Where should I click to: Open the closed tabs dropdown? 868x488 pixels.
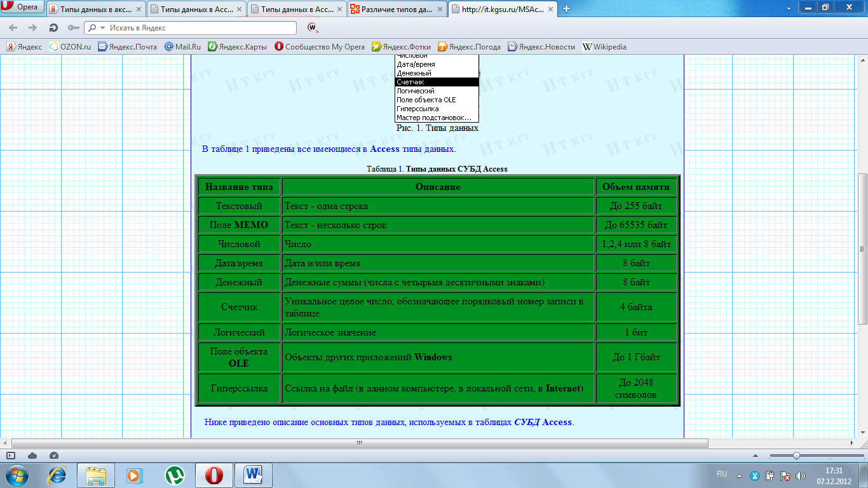coord(789,8)
